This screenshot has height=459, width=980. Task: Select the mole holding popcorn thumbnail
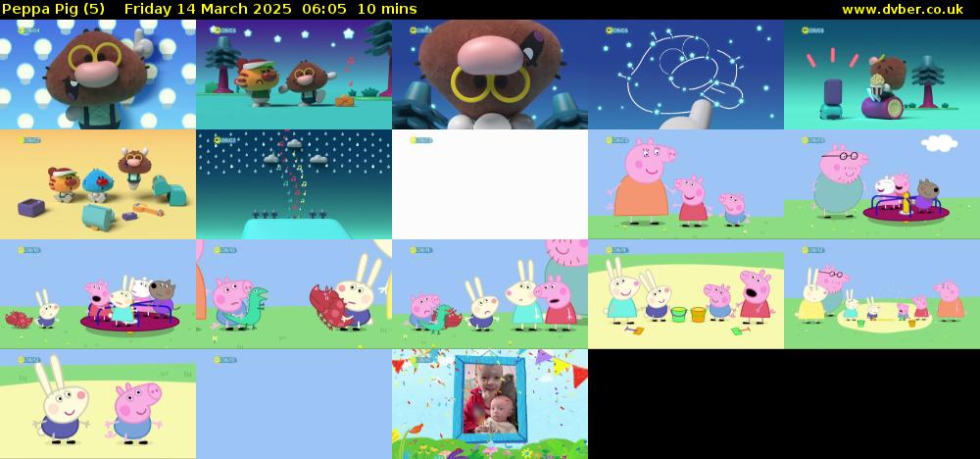click(882, 75)
